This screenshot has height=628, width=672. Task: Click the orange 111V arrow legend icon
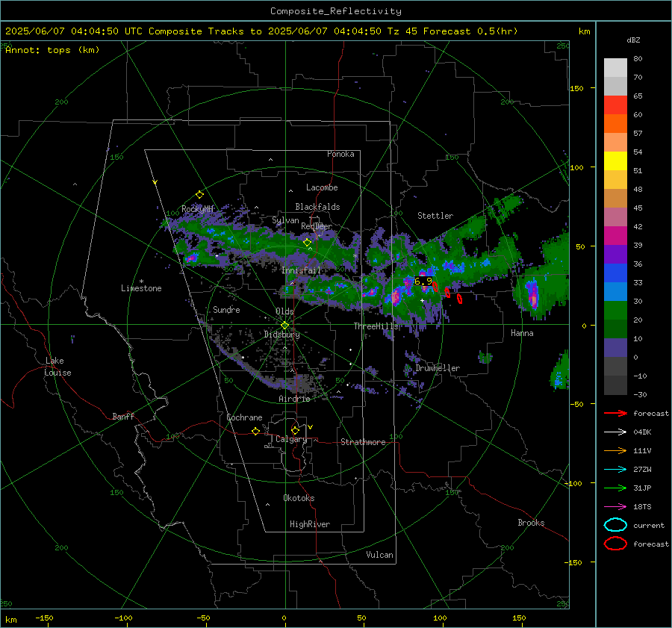coord(615,450)
